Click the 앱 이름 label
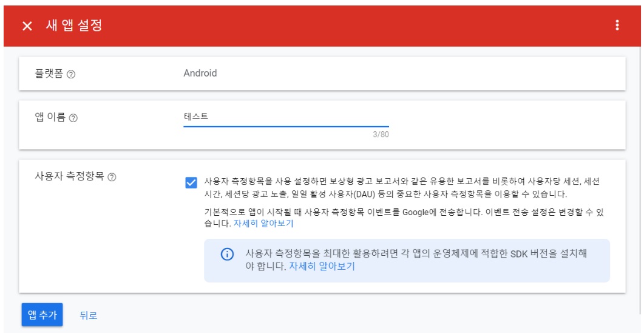The image size is (644, 333). click(50, 117)
